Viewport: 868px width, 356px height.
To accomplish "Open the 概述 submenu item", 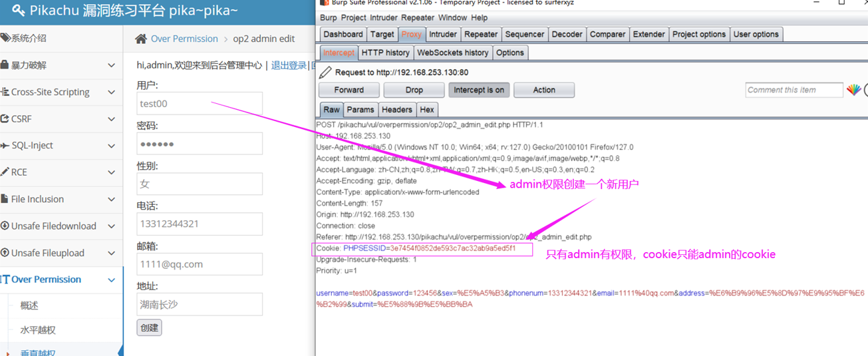I will 29,305.
